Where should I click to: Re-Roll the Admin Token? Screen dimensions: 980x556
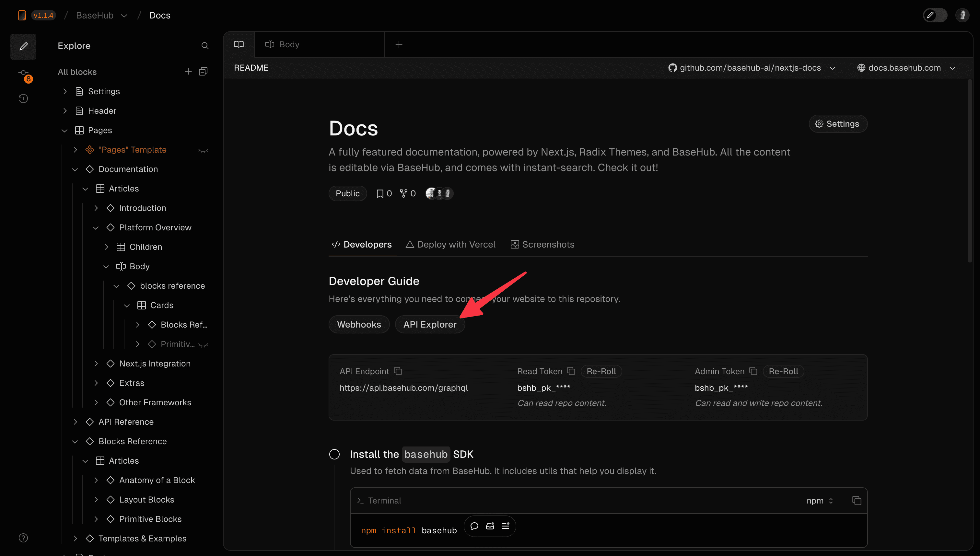coord(783,371)
